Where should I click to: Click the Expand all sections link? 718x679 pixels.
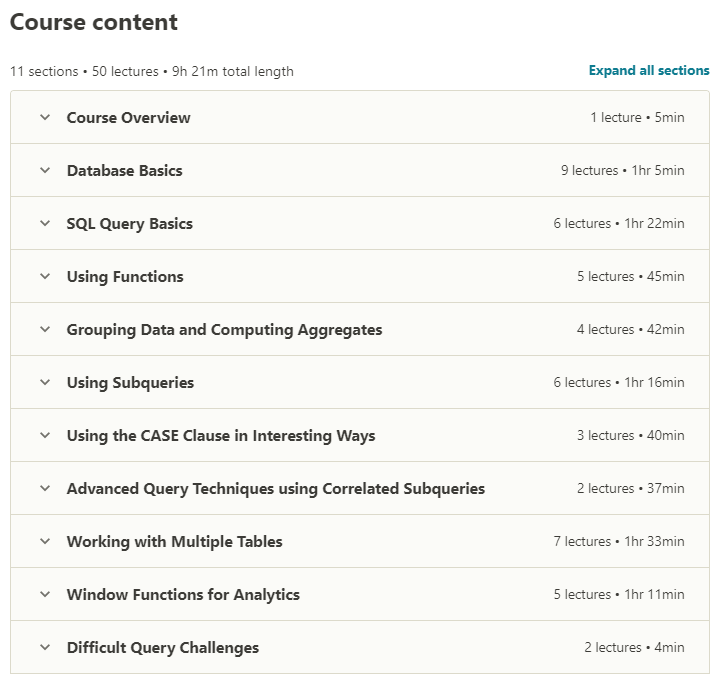[648, 71]
